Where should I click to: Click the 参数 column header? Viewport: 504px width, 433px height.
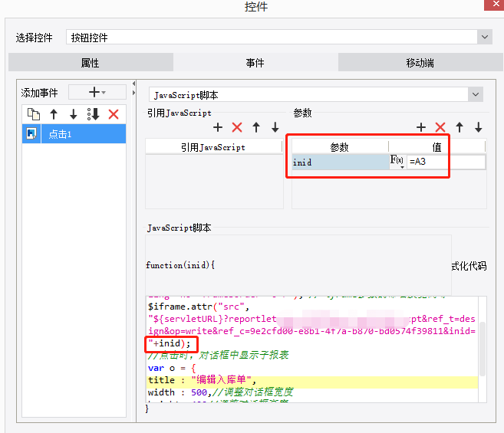point(340,147)
